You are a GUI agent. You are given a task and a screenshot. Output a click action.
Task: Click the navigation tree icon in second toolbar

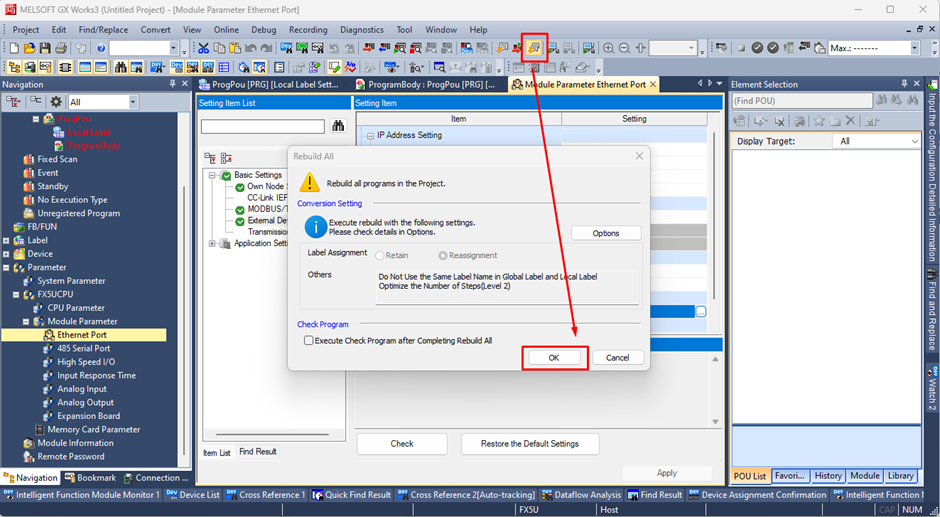pos(14,67)
